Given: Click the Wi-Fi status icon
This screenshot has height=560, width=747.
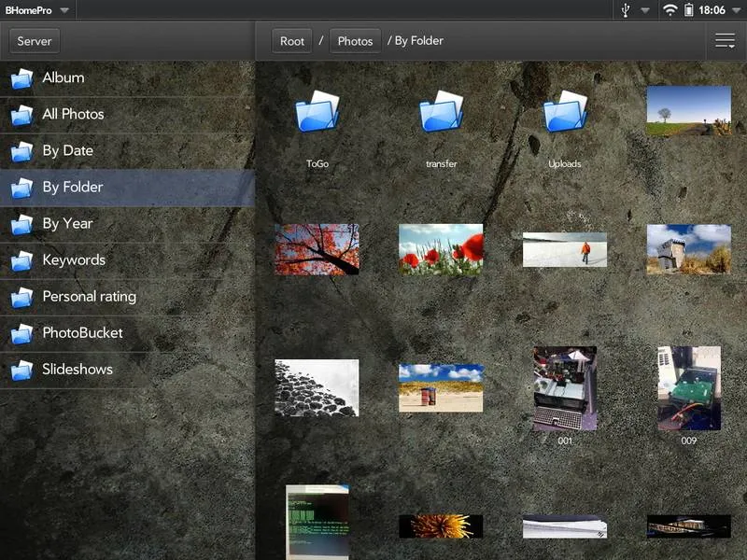Looking at the screenshot, I should pos(669,10).
